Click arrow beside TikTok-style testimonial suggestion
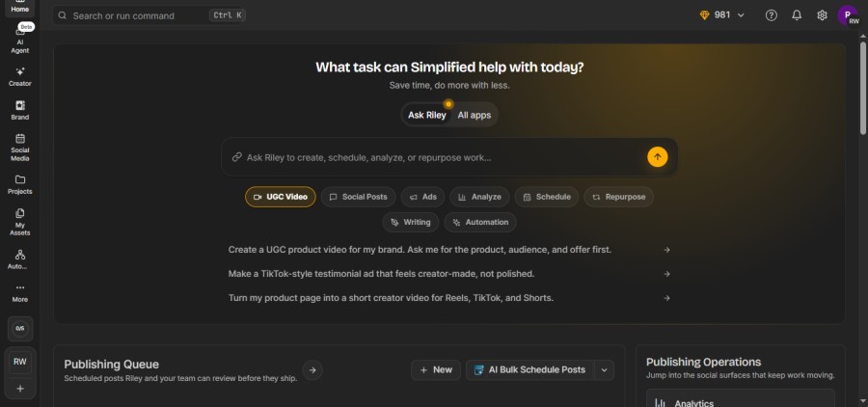 667,274
